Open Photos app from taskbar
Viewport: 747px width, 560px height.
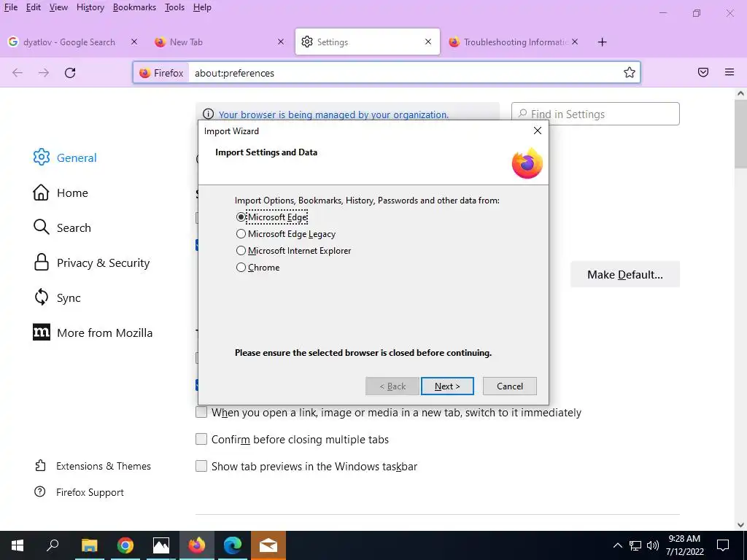click(161, 545)
